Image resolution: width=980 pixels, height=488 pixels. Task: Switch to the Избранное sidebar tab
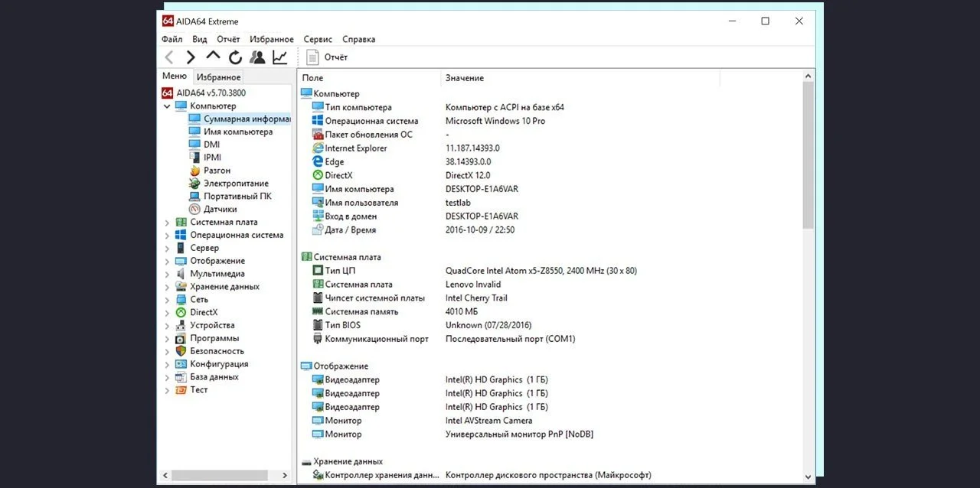pos(218,77)
